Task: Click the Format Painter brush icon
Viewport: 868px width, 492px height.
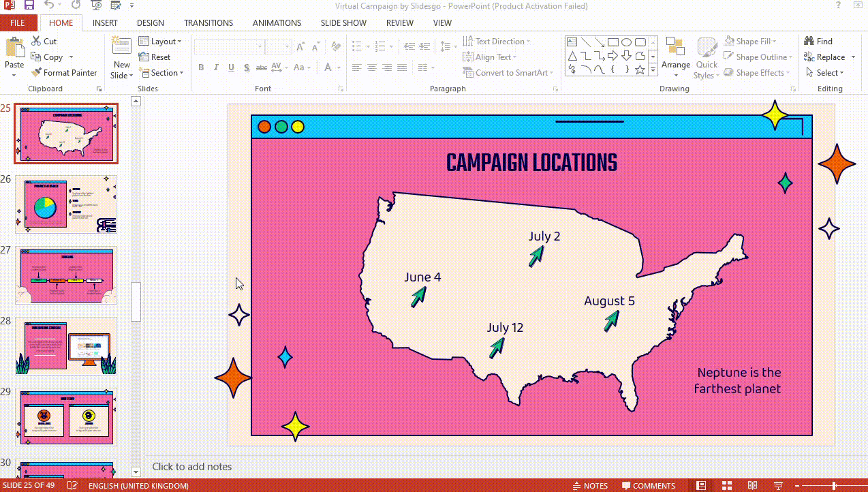Action: coord(36,73)
